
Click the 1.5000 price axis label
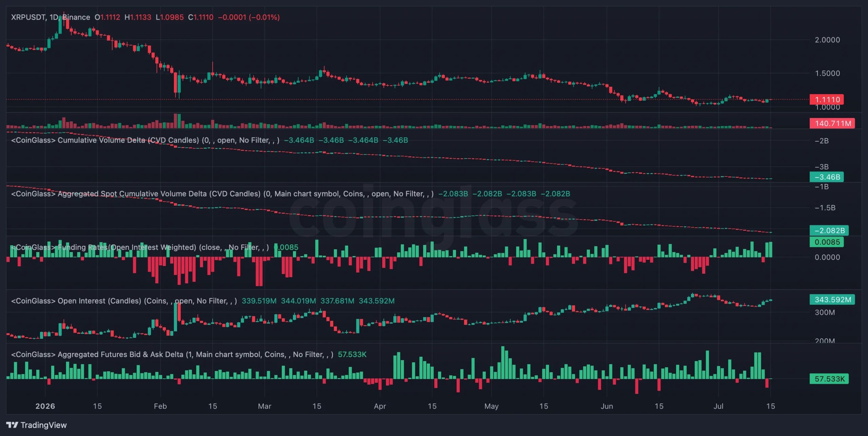tap(827, 74)
